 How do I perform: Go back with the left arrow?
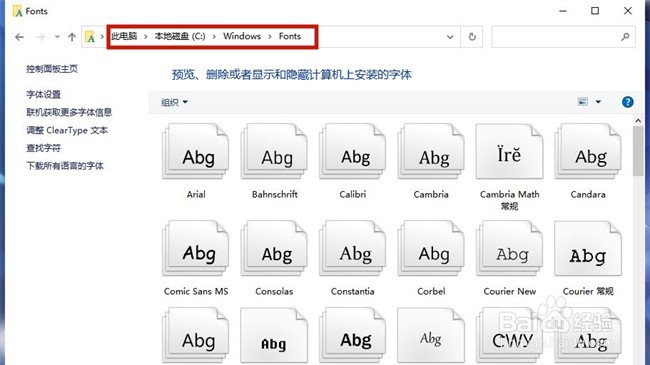pyautogui.click(x=19, y=37)
